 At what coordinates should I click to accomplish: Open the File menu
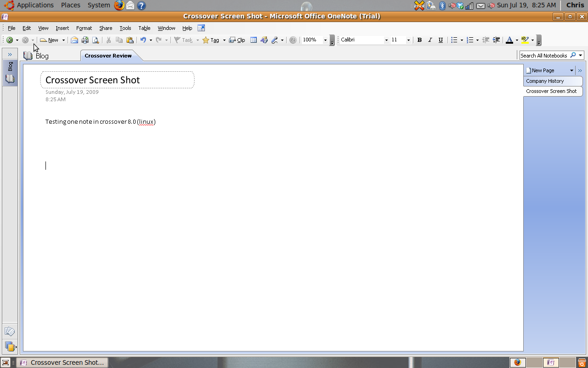(x=11, y=28)
